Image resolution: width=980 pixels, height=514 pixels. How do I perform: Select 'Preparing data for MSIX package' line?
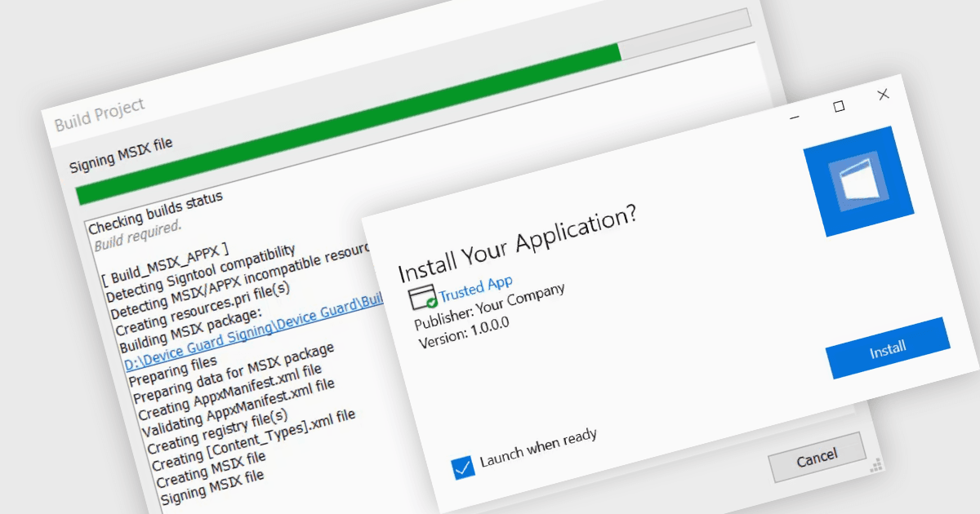[x=234, y=372]
